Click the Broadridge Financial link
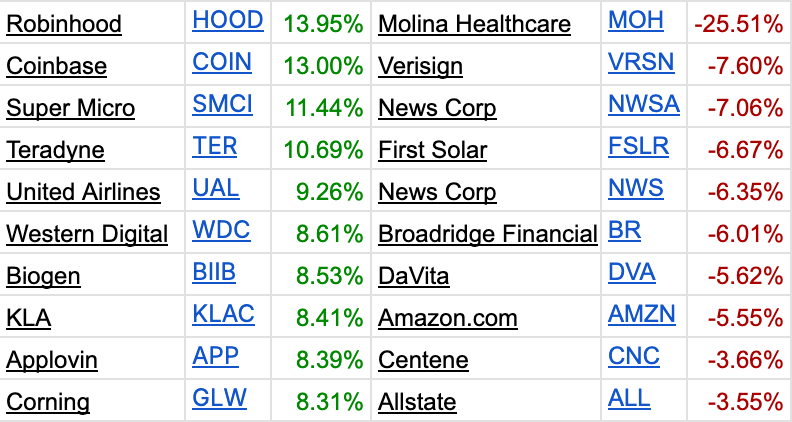 (x=488, y=233)
